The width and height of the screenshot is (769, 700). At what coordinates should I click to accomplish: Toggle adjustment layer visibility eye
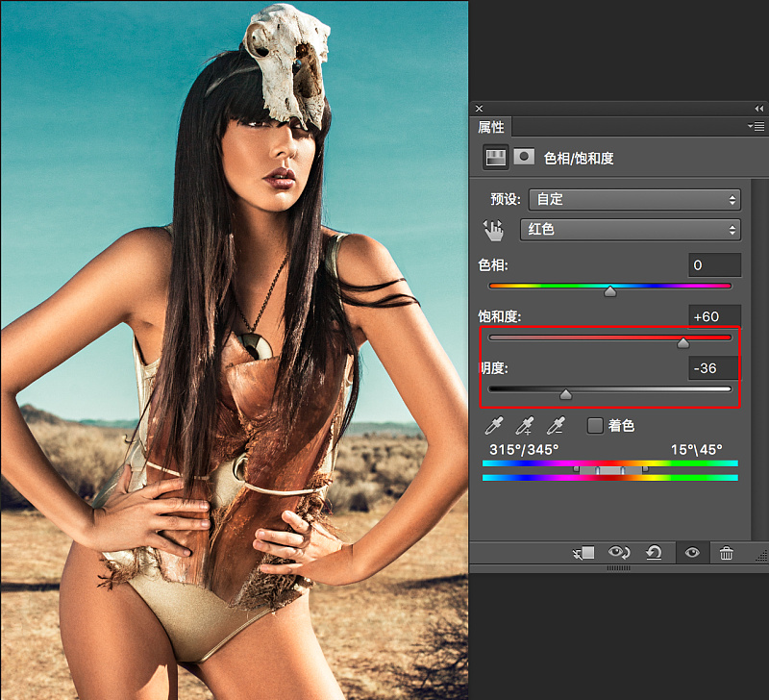[692, 553]
